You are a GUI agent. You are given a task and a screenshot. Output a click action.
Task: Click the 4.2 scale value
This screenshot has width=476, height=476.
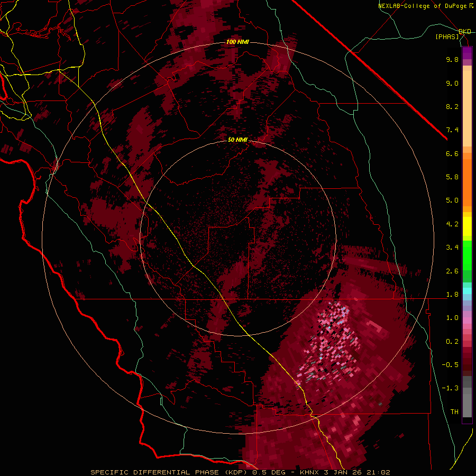coord(452,224)
